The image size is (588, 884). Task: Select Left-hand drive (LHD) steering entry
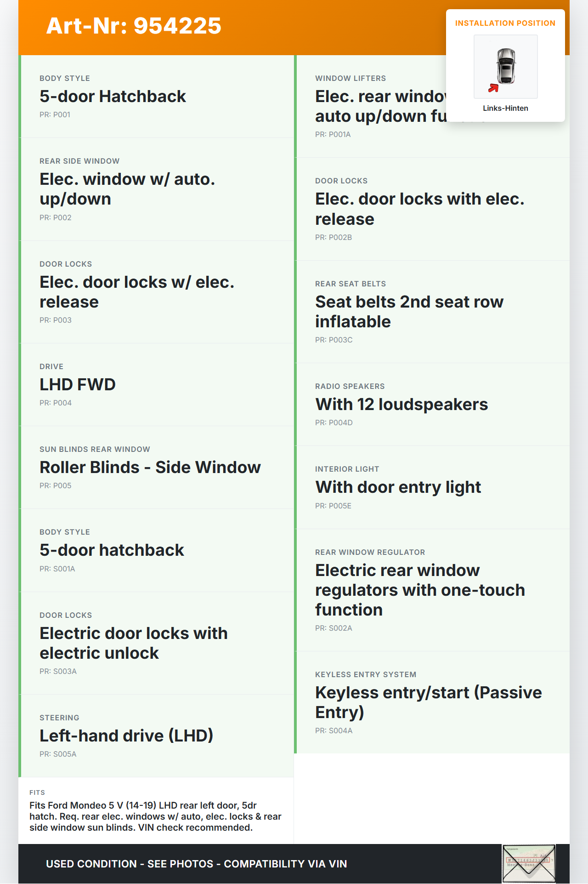coord(126,736)
